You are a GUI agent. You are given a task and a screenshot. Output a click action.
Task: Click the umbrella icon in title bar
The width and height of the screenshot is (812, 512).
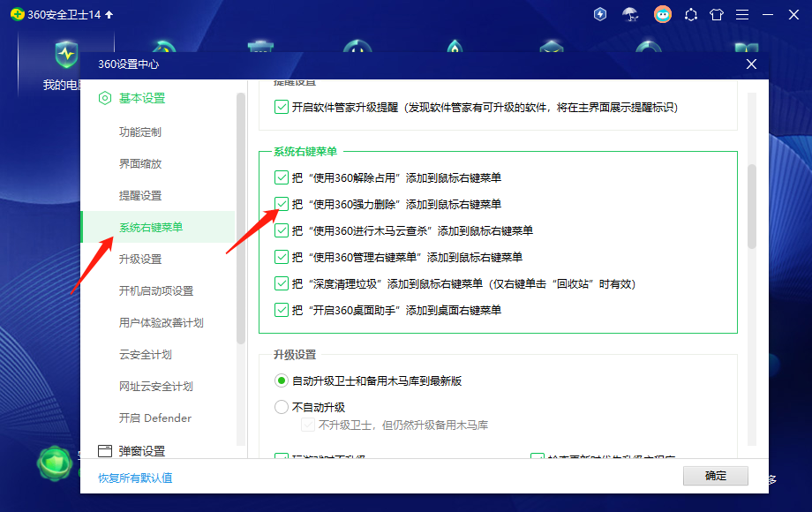click(x=630, y=14)
